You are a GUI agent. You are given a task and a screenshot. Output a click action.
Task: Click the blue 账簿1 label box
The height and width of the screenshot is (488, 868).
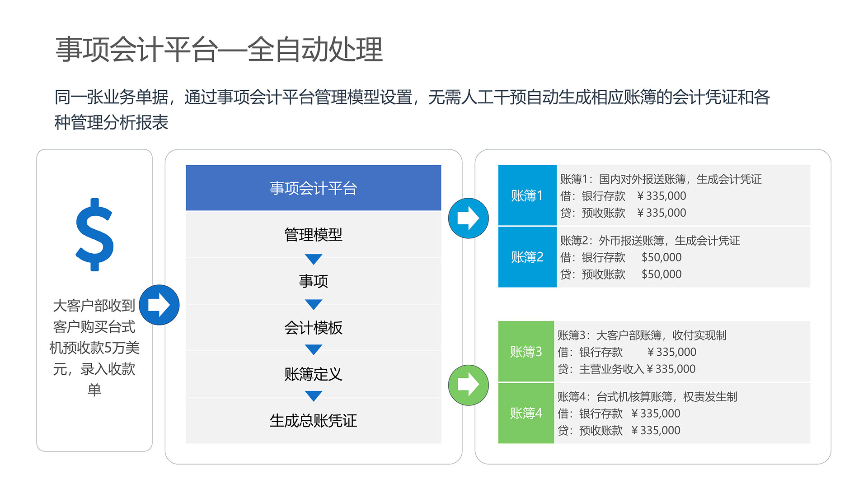[x=527, y=195]
